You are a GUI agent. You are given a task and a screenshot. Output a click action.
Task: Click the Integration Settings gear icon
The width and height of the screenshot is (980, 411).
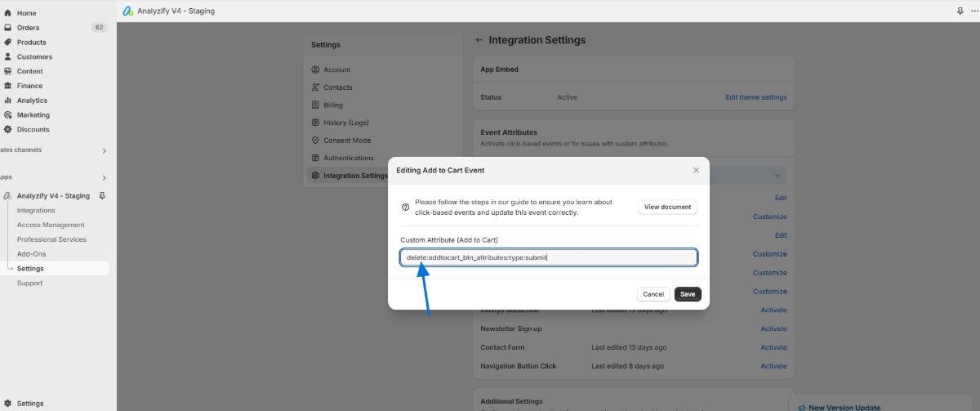click(x=316, y=176)
